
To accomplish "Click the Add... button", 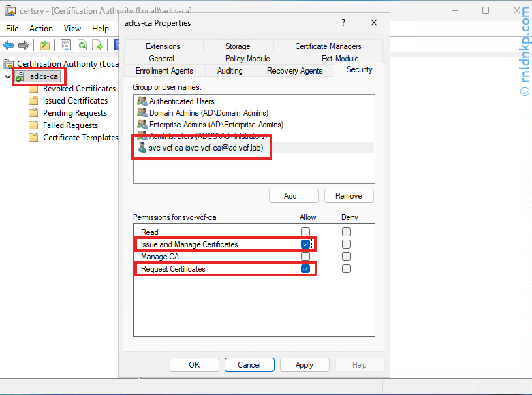I will tap(293, 196).
